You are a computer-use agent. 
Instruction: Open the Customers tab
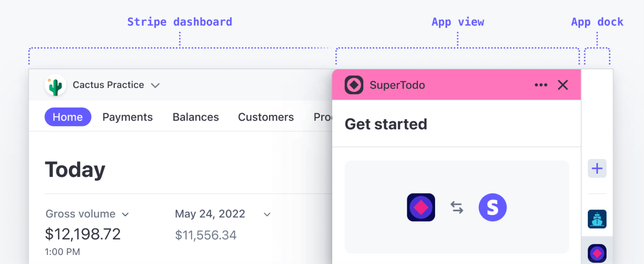coord(266,117)
